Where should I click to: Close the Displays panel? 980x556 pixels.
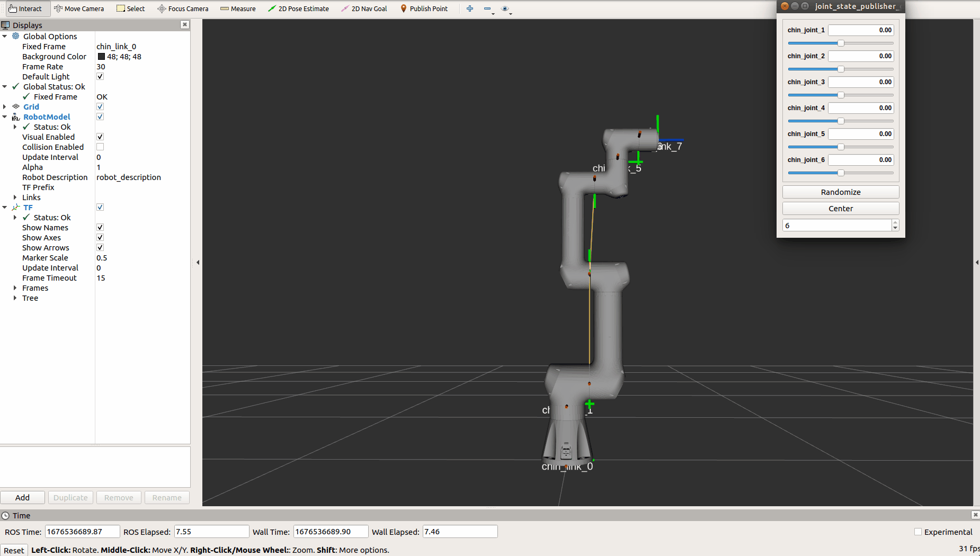184,24
